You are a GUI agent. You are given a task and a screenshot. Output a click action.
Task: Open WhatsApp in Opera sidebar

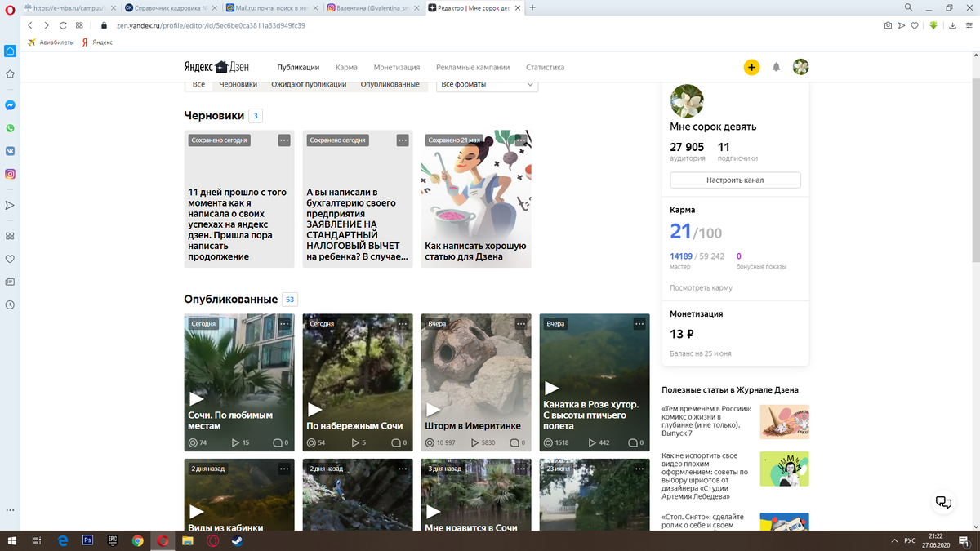[x=11, y=128]
